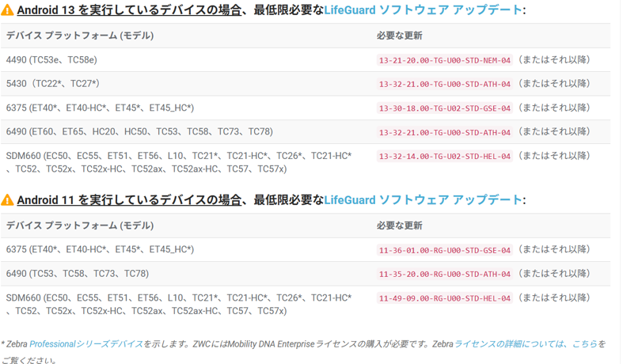623x364 pixels.
Task: Click 必要な更新 header in Android 13 table
Action: coord(399,36)
